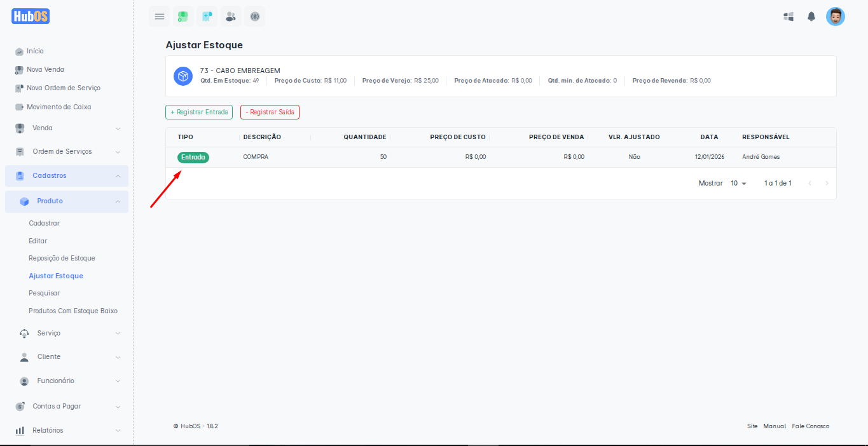Click the green new sale shortcut icon
This screenshot has height=446, width=868.
pyautogui.click(x=183, y=17)
